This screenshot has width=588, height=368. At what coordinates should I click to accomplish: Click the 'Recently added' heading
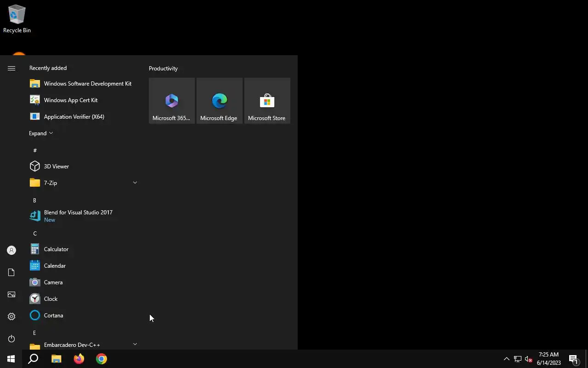[48, 68]
